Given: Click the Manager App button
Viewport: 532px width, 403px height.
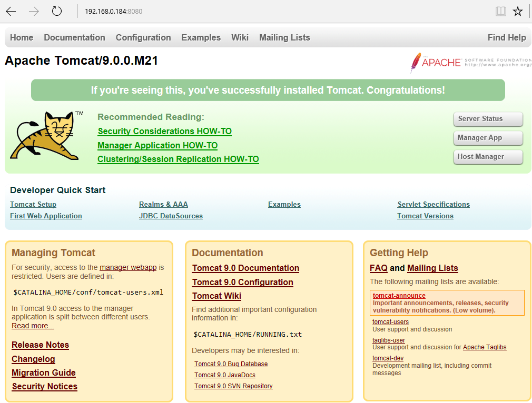Looking at the screenshot, I should [488, 138].
